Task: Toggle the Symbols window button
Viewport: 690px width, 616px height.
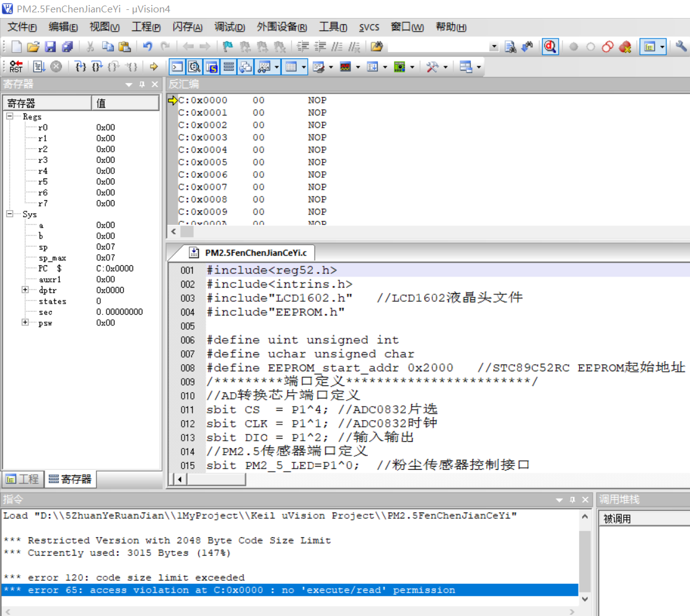Action: tap(212, 67)
